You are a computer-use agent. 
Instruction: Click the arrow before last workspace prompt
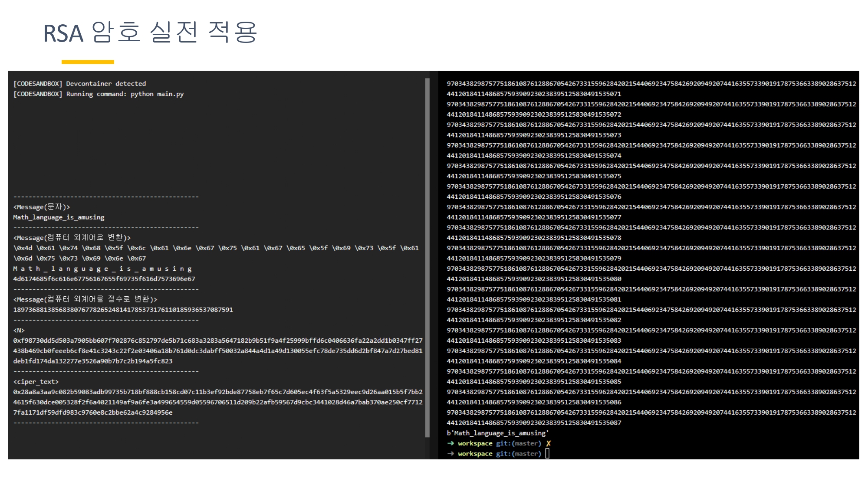click(450, 454)
